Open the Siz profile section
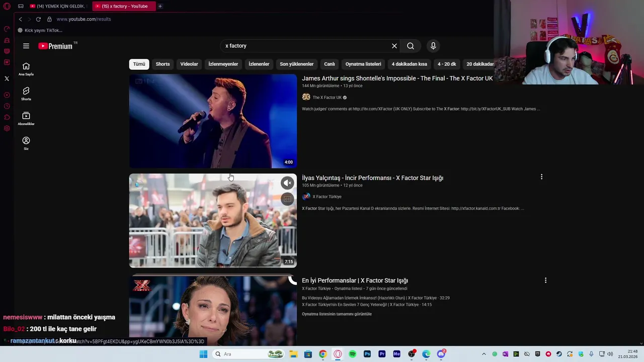This screenshot has width=644, height=362. click(x=26, y=143)
